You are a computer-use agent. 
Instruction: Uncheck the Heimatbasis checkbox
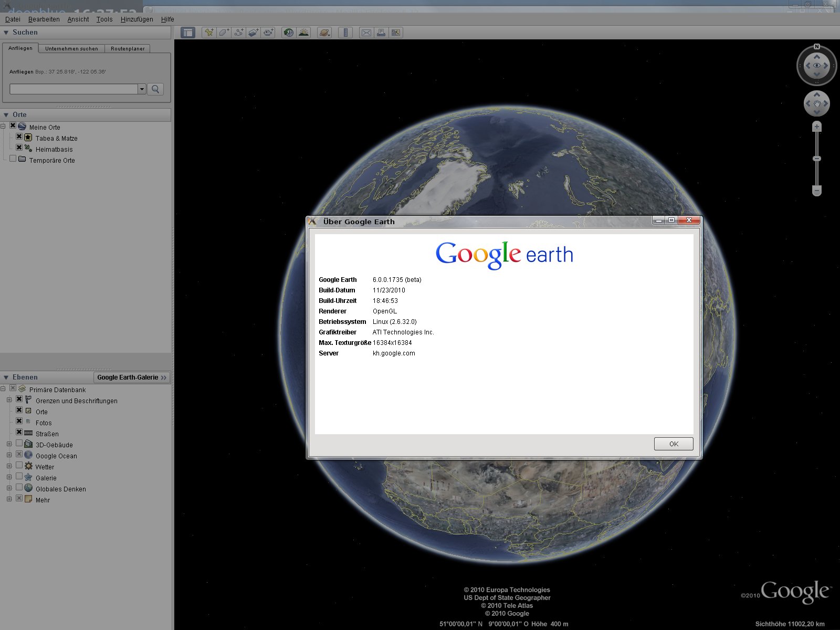click(x=19, y=148)
